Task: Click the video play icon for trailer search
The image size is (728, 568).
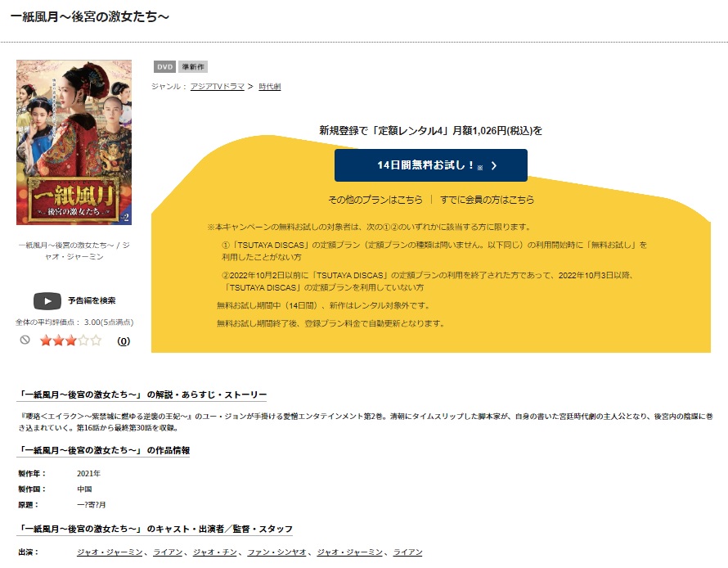Action: click(x=47, y=301)
